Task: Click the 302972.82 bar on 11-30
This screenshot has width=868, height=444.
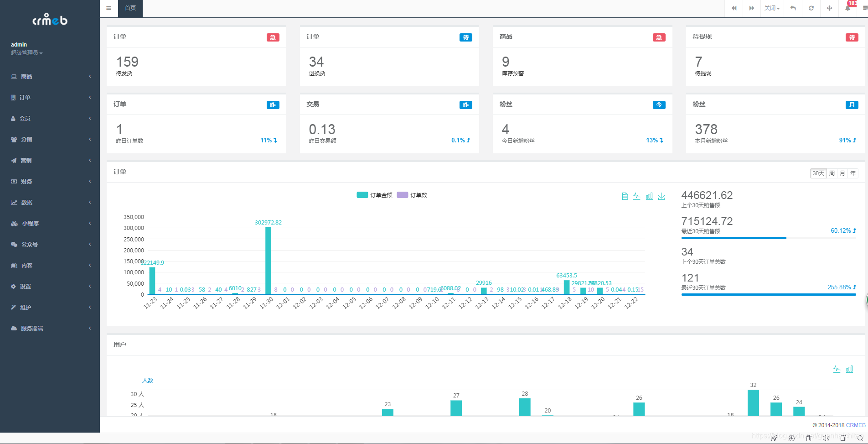Action: click(x=268, y=261)
